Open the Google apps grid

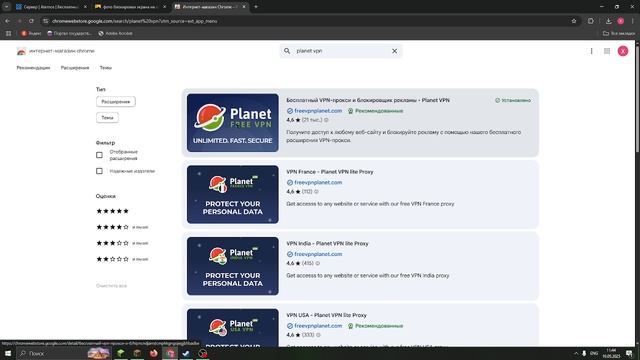coord(607,51)
